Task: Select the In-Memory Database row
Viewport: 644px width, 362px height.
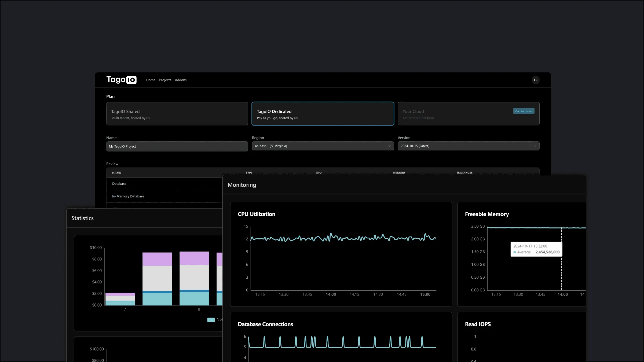Action: click(128, 196)
